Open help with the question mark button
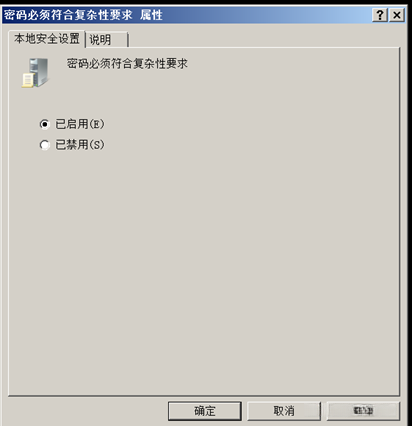This screenshot has width=412, height=426. click(x=380, y=15)
